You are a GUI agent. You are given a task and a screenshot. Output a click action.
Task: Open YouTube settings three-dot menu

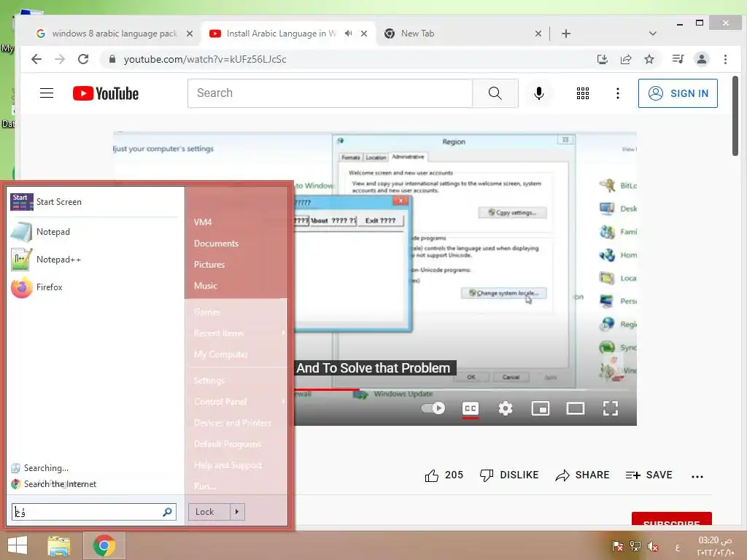[617, 93]
